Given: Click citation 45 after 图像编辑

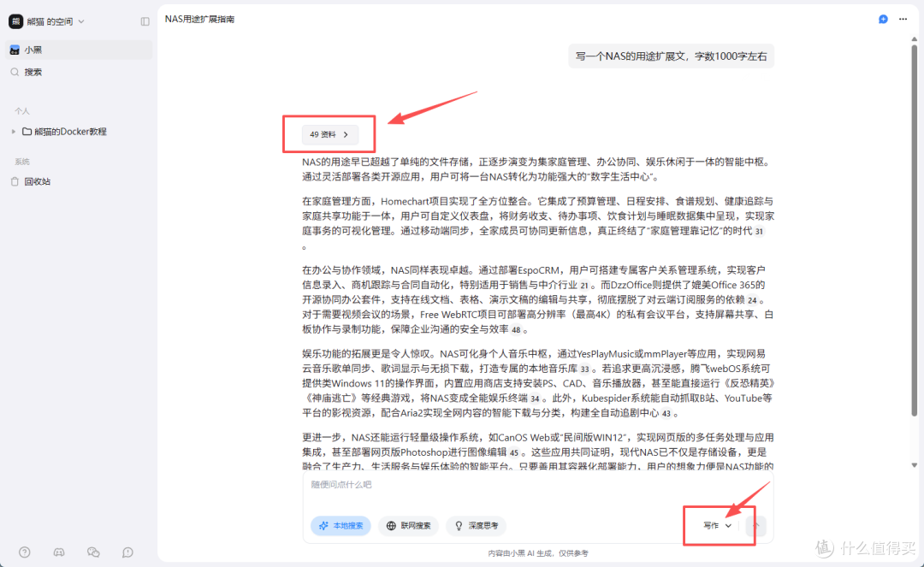Looking at the screenshot, I should (514, 452).
